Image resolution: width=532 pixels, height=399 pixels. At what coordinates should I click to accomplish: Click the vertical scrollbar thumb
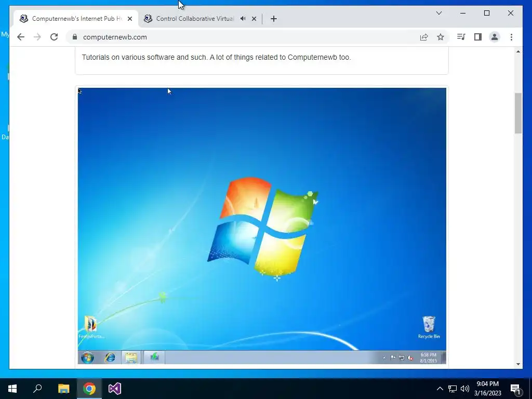pos(518,113)
